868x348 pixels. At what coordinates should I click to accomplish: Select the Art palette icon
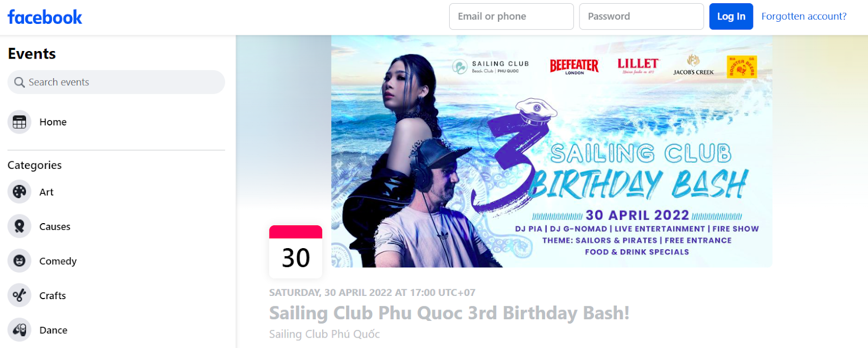[x=20, y=192]
